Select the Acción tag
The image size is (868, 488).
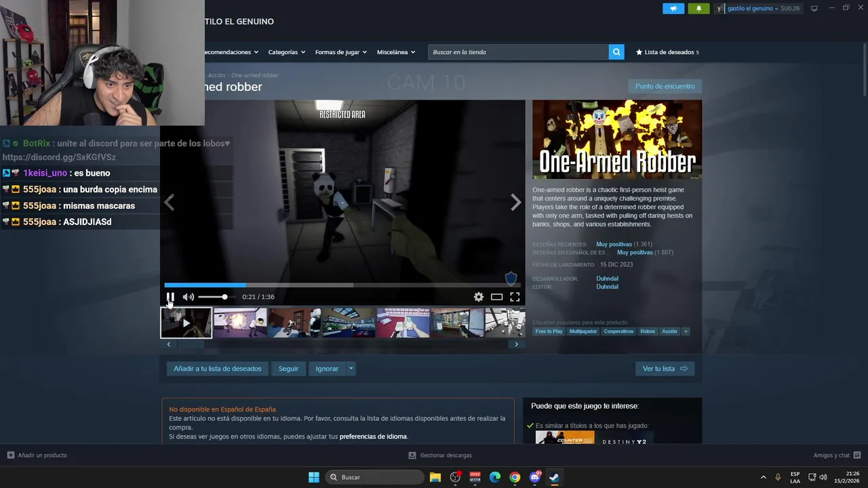coord(669,331)
